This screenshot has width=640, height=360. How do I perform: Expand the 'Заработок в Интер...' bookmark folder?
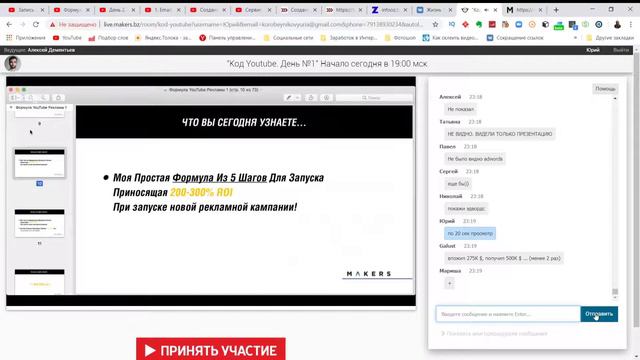tap(349, 38)
